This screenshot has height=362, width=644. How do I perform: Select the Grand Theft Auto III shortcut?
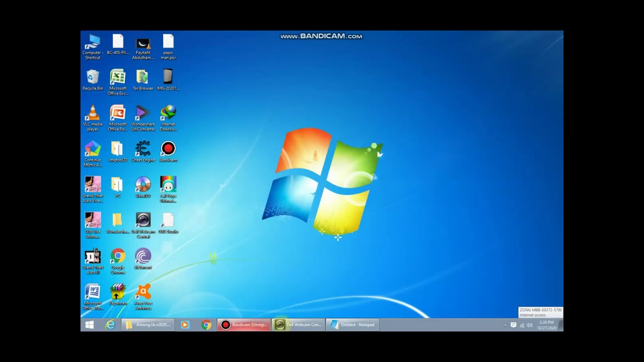click(x=93, y=261)
